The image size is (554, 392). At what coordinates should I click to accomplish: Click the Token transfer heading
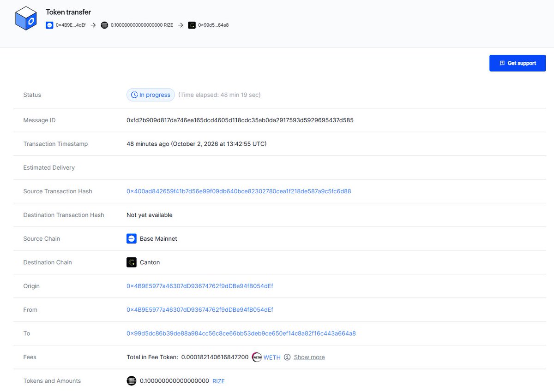(68, 12)
